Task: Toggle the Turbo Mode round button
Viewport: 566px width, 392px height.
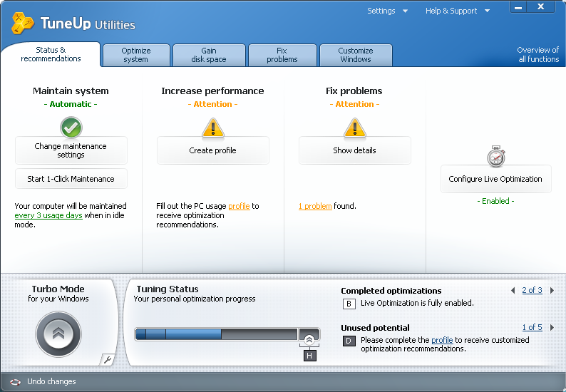Action: pyautogui.click(x=58, y=334)
